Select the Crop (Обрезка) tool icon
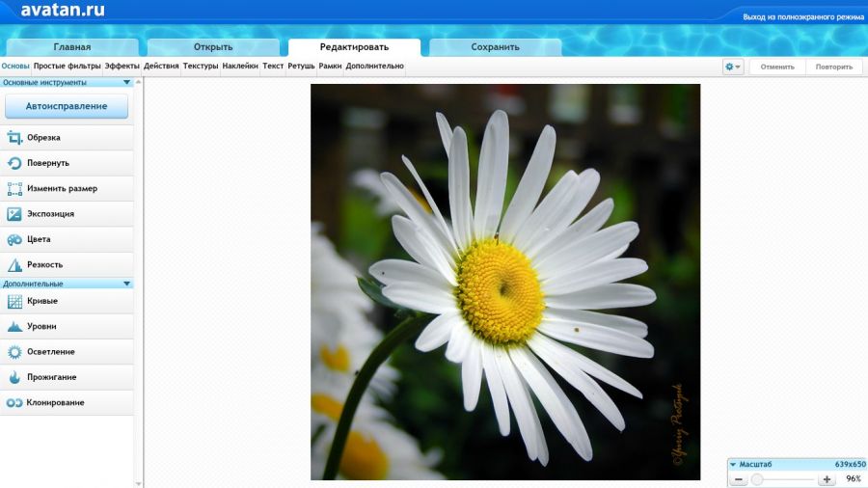The image size is (868, 488). (14, 138)
